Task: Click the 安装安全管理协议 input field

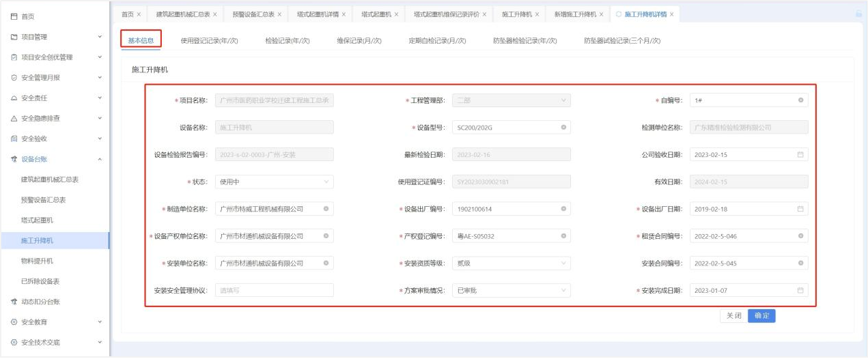Action: [x=274, y=291]
